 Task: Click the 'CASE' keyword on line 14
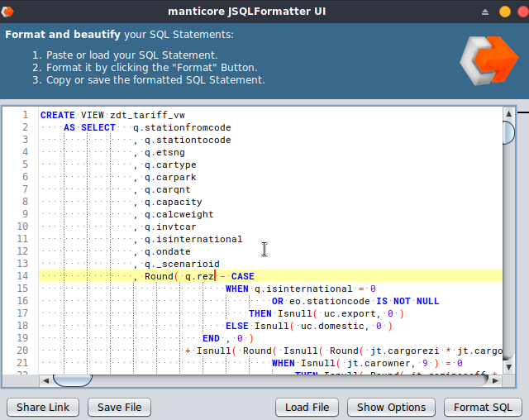click(243, 276)
